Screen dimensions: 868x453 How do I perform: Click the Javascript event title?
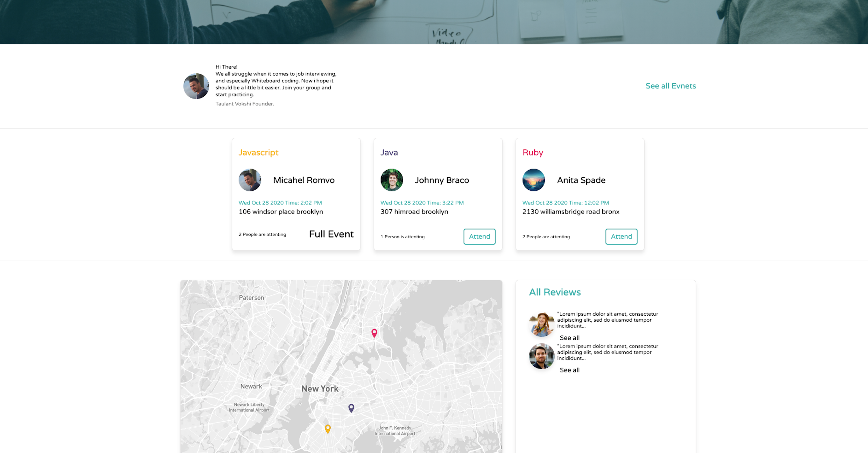pyautogui.click(x=258, y=153)
